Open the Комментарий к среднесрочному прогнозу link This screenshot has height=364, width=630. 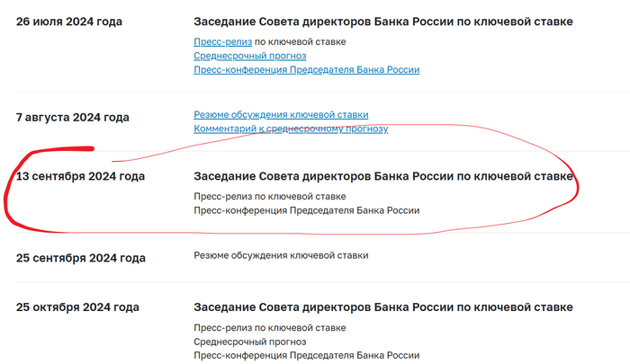(291, 129)
